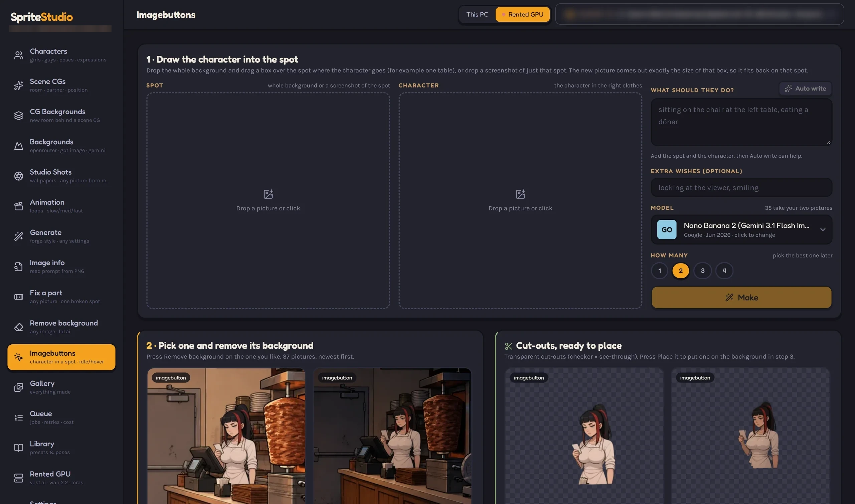Click the Generate magic wand icon
The height and width of the screenshot is (504, 855).
19,236
